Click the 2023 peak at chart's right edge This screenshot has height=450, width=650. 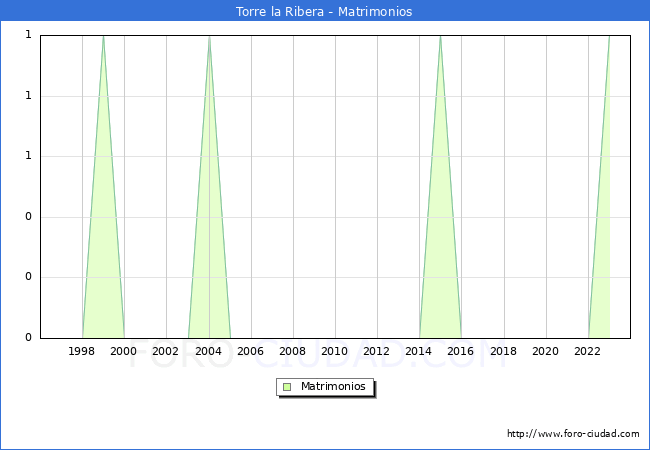pyautogui.click(x=608, y=37)
